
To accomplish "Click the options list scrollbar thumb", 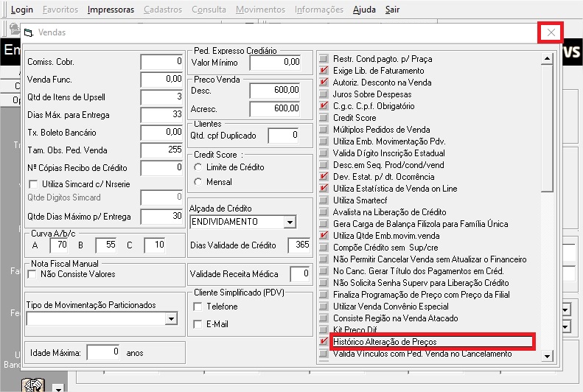I will pyautogui.click(x=547, y=127).
